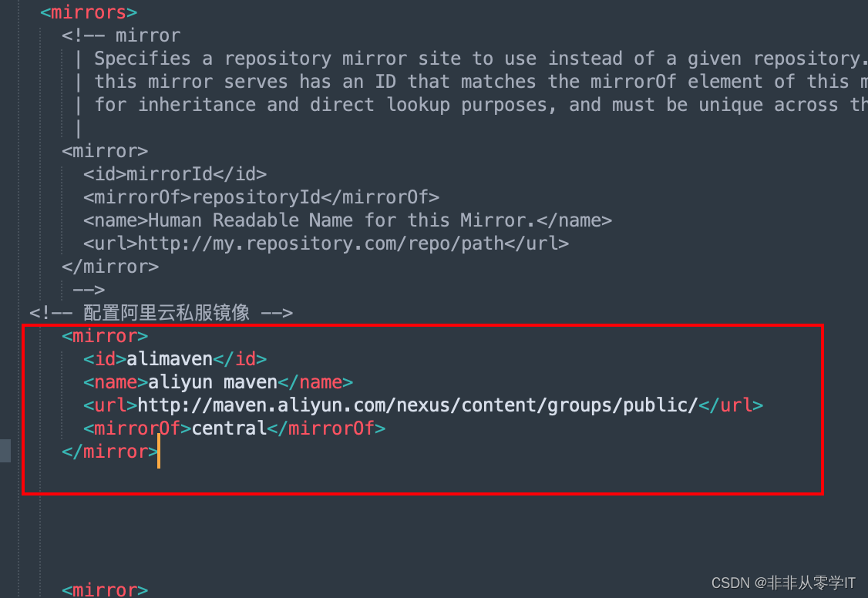Viewport: 868px width, 598px height.
Task: Click the central mirrorOf value
Action: (229, 428)
